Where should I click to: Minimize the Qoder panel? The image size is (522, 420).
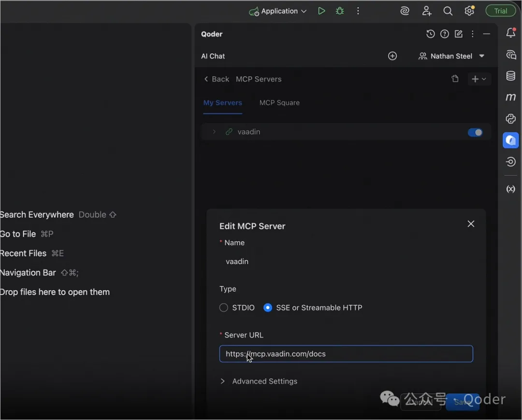pos(486,34)
